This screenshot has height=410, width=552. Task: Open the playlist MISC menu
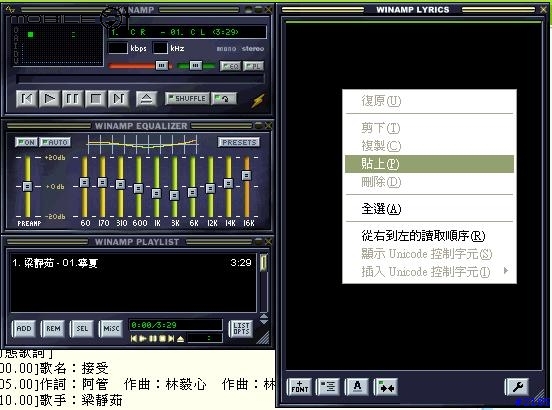pos(111,329)
